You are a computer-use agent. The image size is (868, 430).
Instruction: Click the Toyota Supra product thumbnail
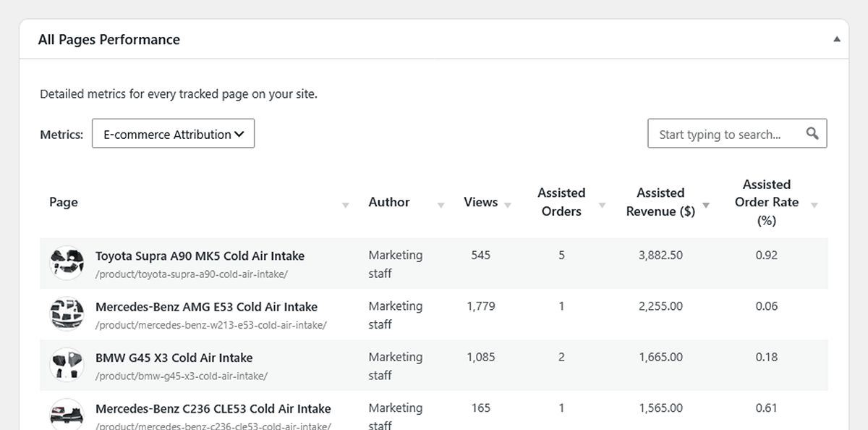[67, 263]
